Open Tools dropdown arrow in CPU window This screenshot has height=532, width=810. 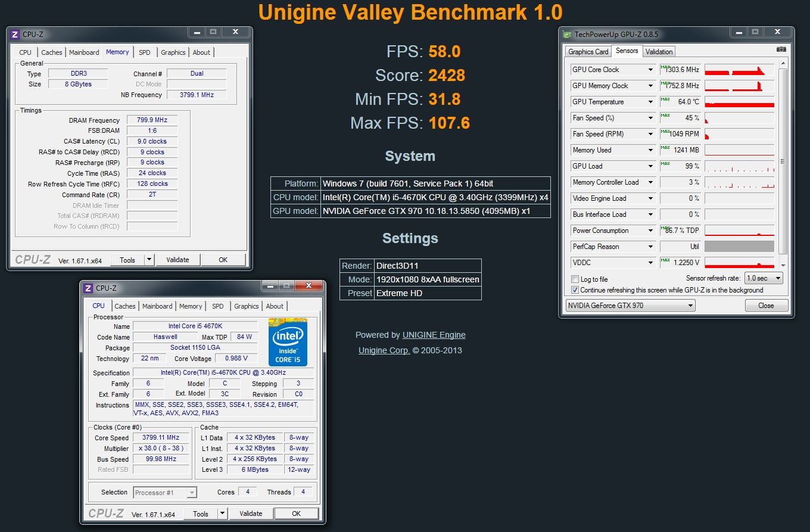pyautogui.click(x=222, y=514)
